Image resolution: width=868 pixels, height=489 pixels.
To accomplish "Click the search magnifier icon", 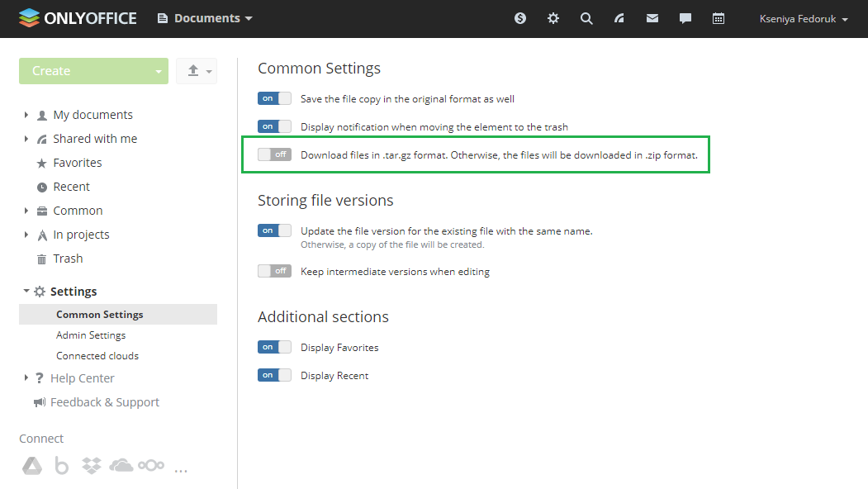I will click(x=586, y=18).
